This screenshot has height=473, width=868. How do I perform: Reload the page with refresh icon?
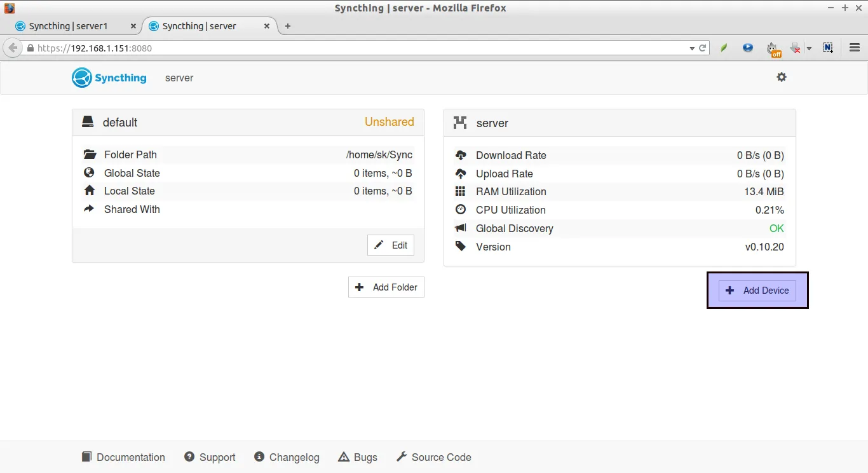[703, 48]
